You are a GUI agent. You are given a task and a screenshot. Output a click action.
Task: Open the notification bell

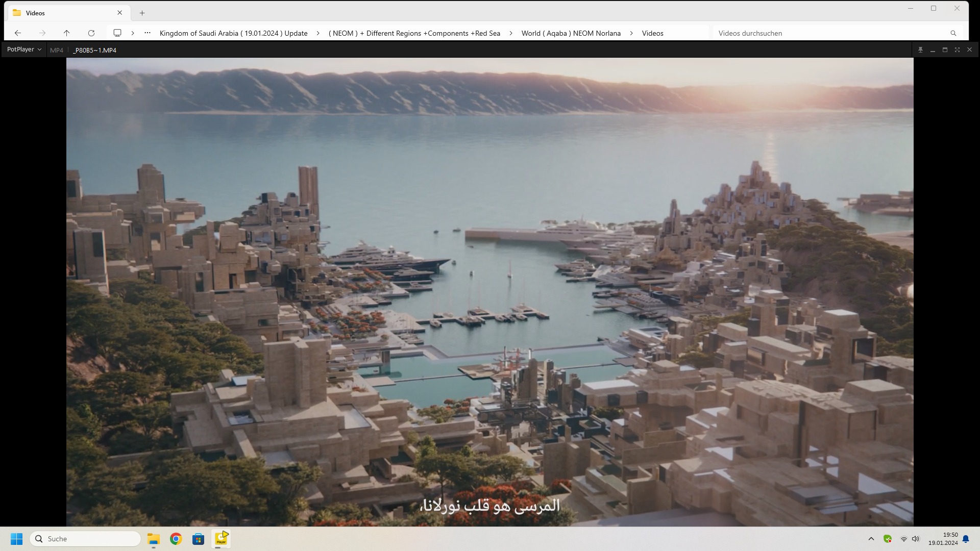pyautogui.click(x=966, y=539)
